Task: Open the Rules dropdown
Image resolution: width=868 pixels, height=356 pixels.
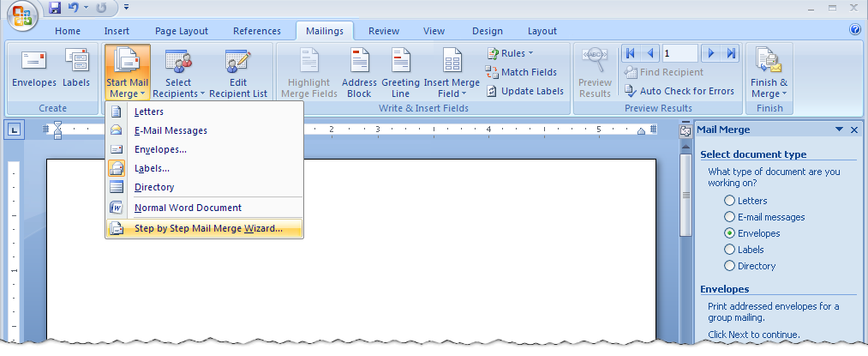Action: (510, 53)
